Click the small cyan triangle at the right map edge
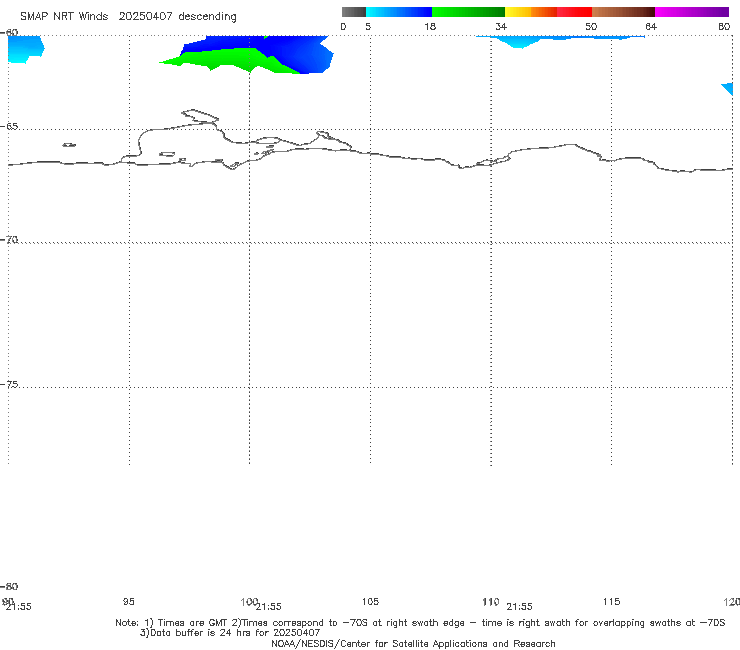The height and width of the screenshot is (650, 740). coord(728,88)
